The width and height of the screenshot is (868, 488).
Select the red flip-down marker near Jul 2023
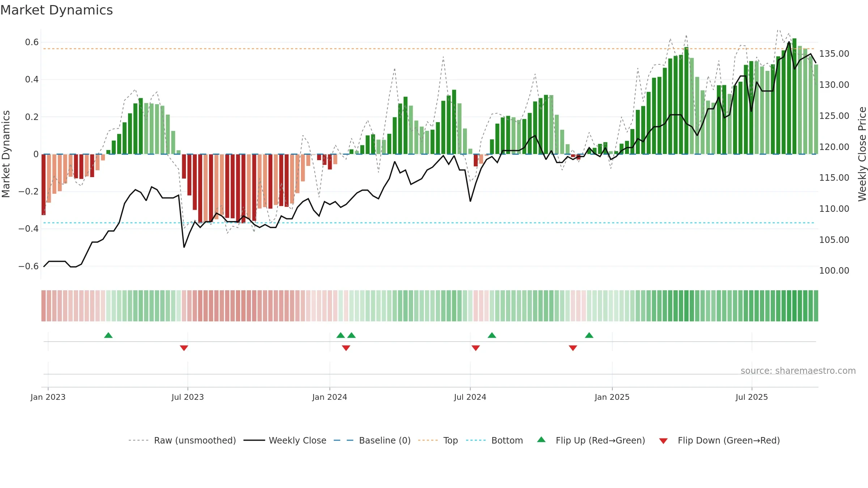click(x=184, y=348)
